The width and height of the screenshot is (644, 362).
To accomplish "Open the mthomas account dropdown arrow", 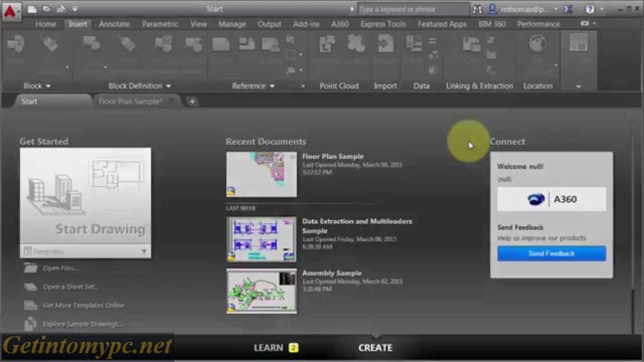I will click(x=556, y=9).
